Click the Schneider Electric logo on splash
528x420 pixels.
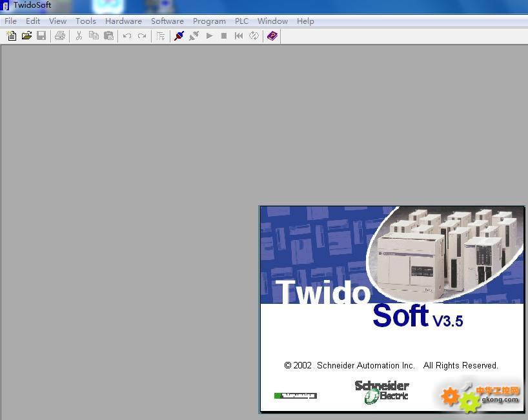tap(381, 392)
